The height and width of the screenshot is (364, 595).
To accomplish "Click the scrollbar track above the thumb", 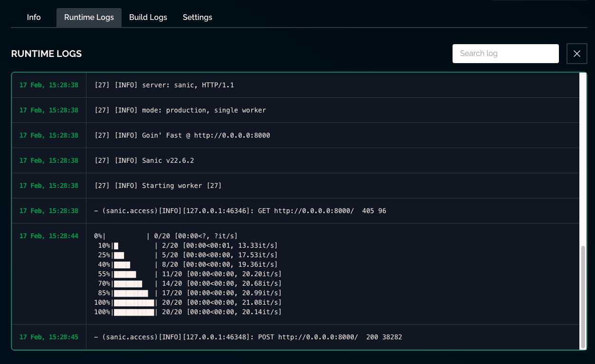I will (583, 157).
